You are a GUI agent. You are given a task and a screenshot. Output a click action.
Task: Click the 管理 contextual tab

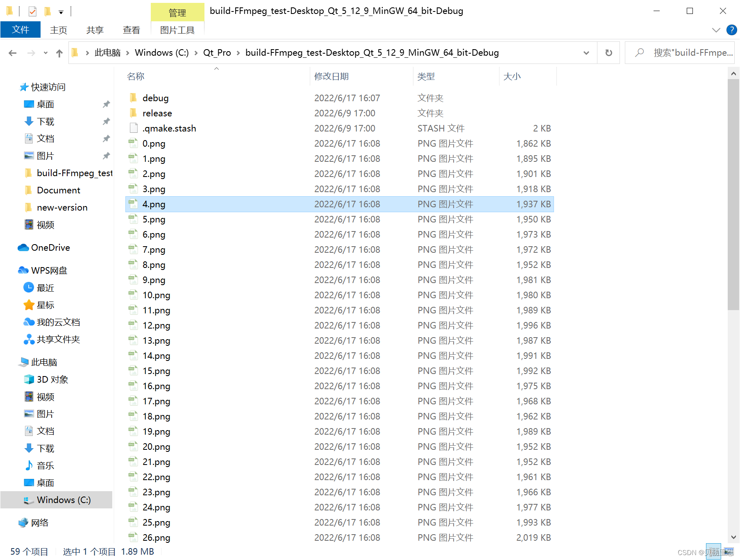point(177,12)
